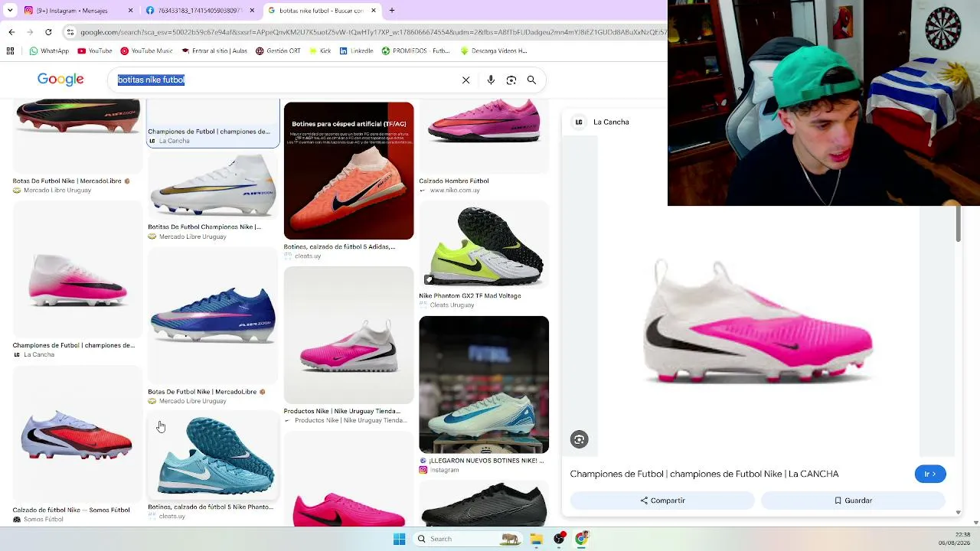Go to the Google homepage logo
The image size is (980, 551).
click(60, 80)
